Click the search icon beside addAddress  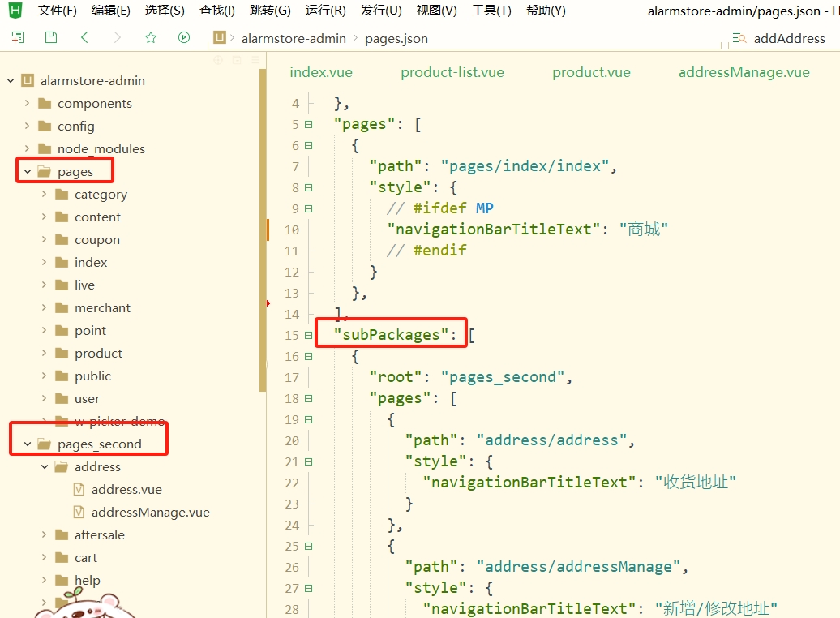click(739, 38)
